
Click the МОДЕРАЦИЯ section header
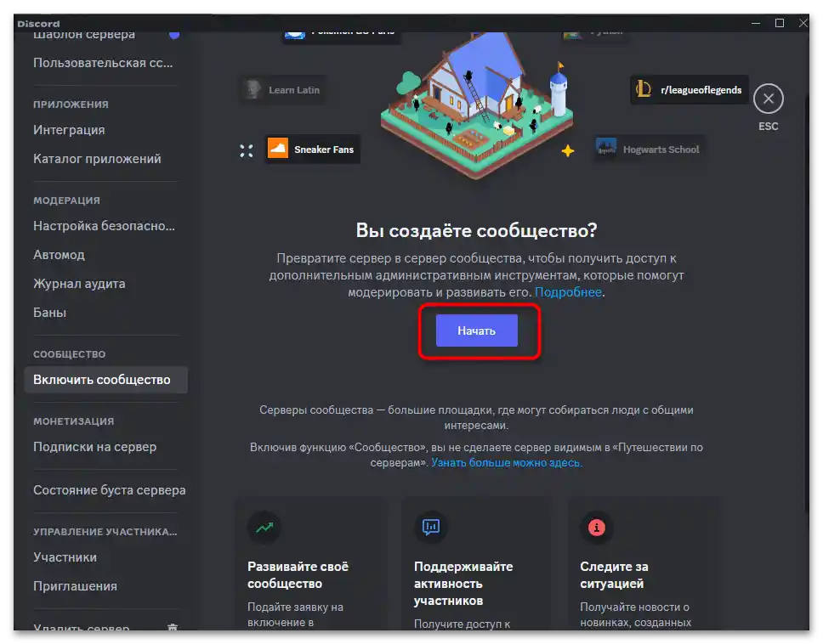point(66,201)
